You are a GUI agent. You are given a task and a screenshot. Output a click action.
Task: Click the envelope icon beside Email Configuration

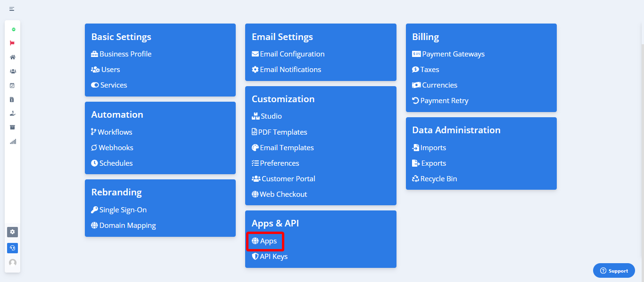click(x=255, y=54)
